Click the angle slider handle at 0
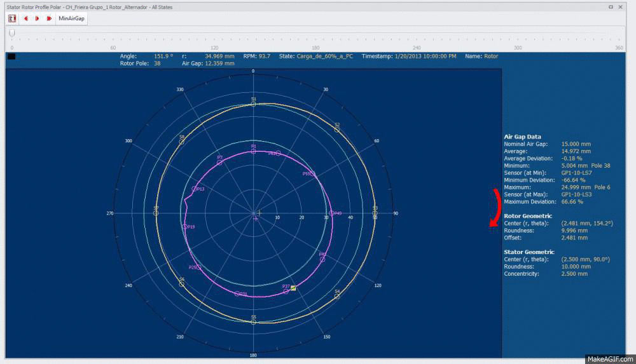 tap(12, 32)
